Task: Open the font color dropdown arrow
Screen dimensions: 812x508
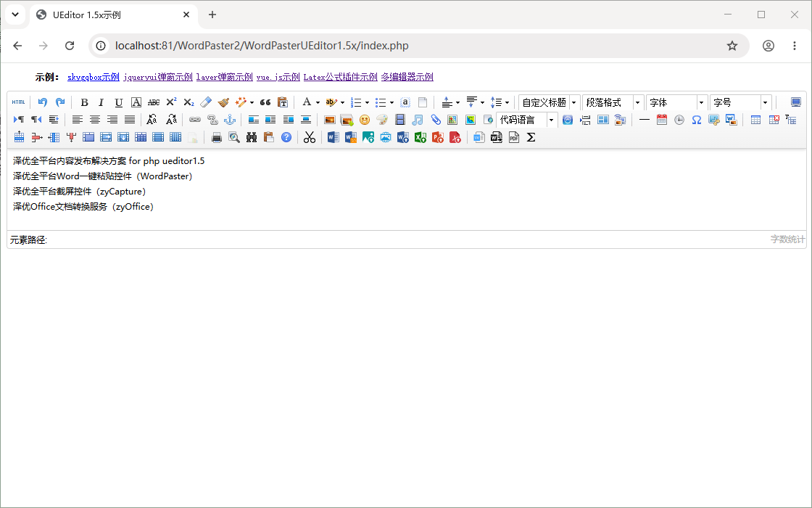Action: [x=318, y=102]
